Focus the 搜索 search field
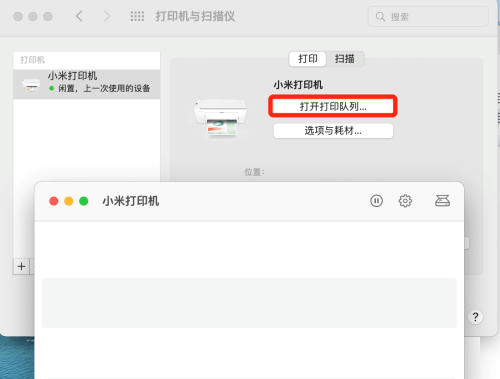The height and width of the screenshot is (379, 500). coord(428,16)
